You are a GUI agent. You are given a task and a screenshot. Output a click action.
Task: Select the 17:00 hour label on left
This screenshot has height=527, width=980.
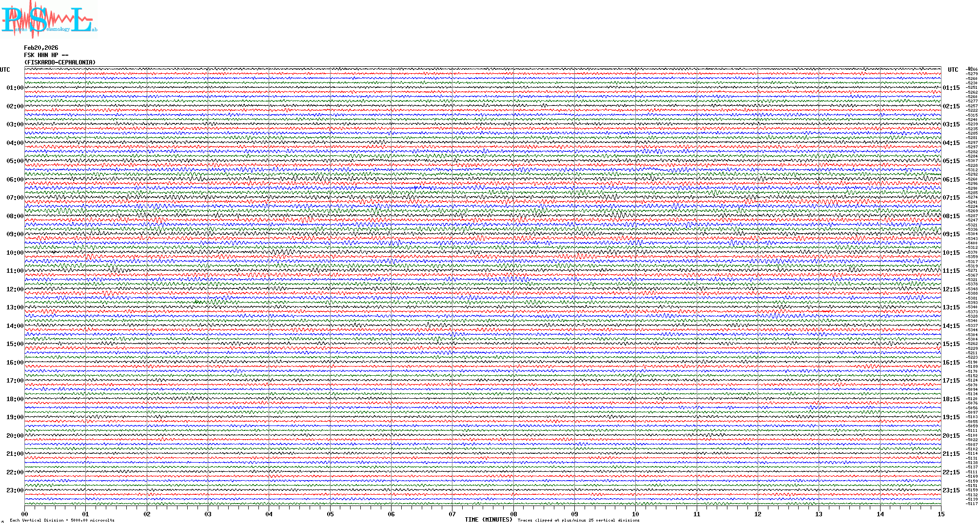click(15, 381)
